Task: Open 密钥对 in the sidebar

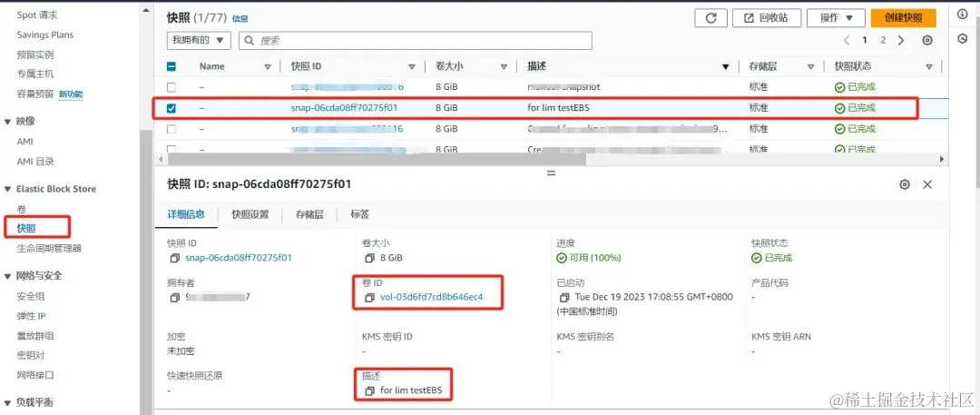Action: tap(31, 356)
